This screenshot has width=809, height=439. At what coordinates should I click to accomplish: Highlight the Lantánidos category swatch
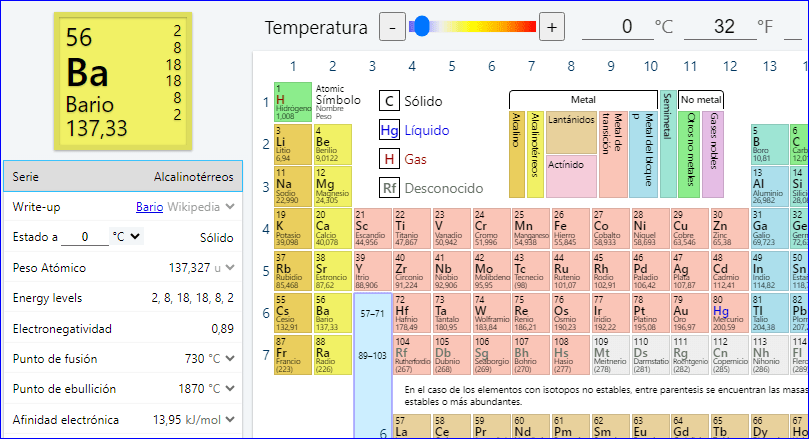tap(571, 132)
